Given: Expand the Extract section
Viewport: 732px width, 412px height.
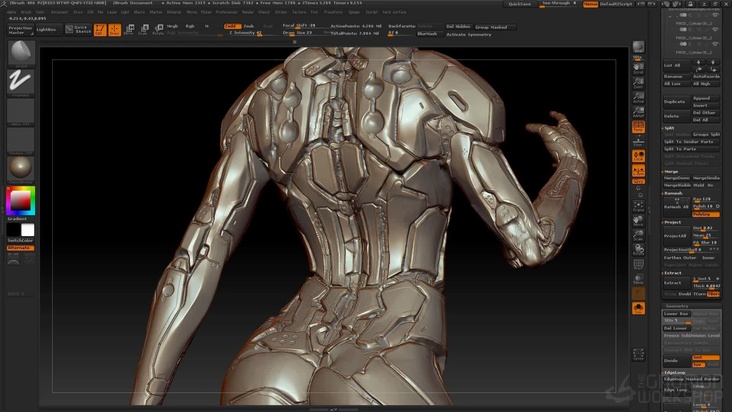Looking at the screenshot, I should [672, 272].
